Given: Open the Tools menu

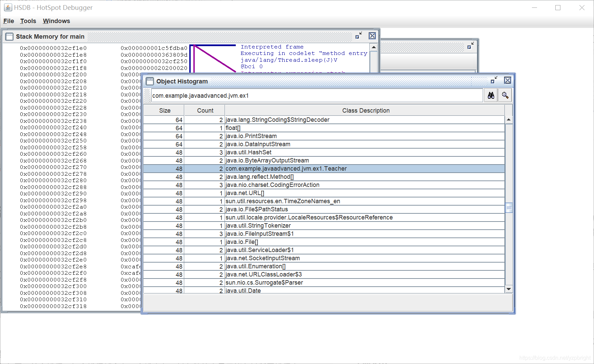Looking at the screenshot, I should [x=28, y=21].
